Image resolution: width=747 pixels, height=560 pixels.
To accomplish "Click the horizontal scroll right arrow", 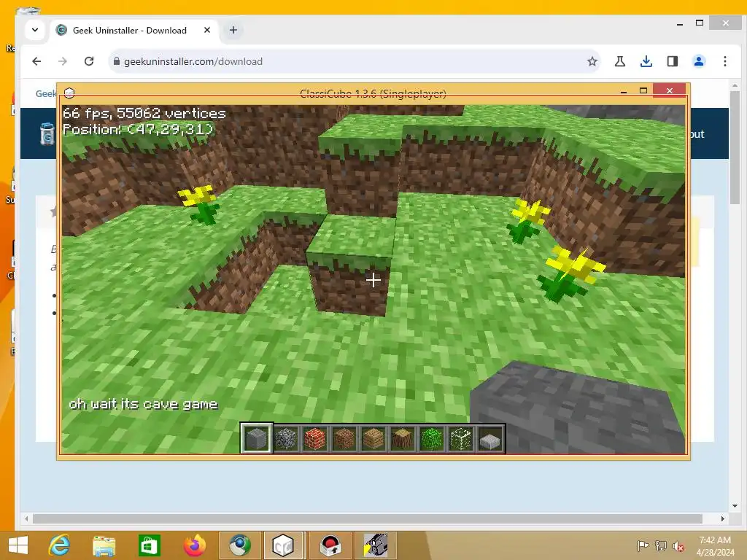I will point(723,518).
